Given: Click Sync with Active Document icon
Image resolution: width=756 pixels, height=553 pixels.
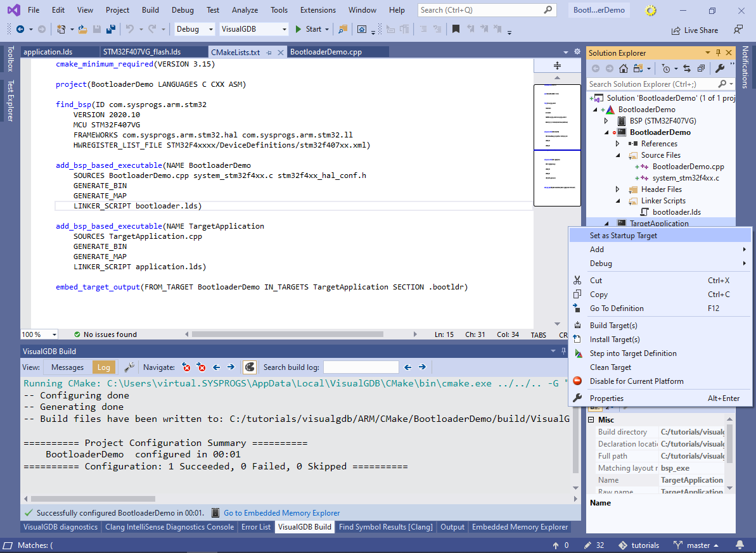Looking at the screenshot, I should [687, 68].
